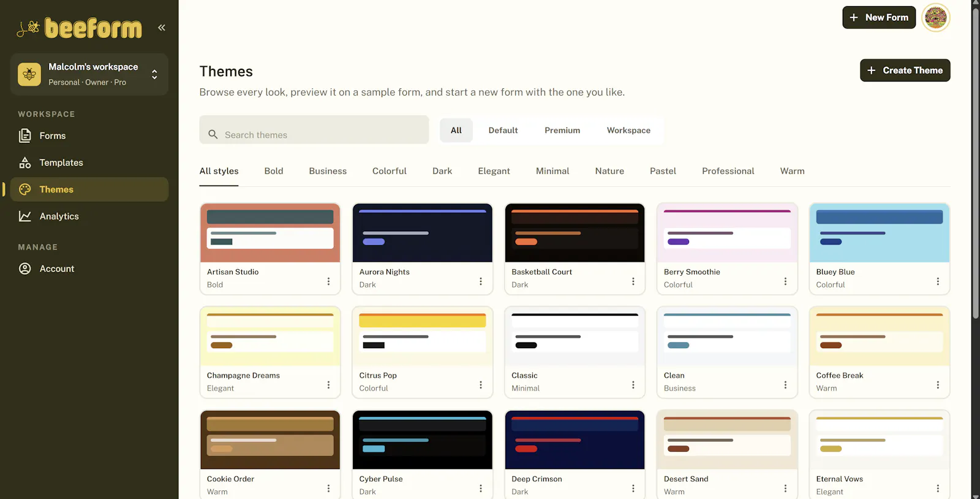Click the New Form button
Screen dimensions: 980x499
(879, 17)
